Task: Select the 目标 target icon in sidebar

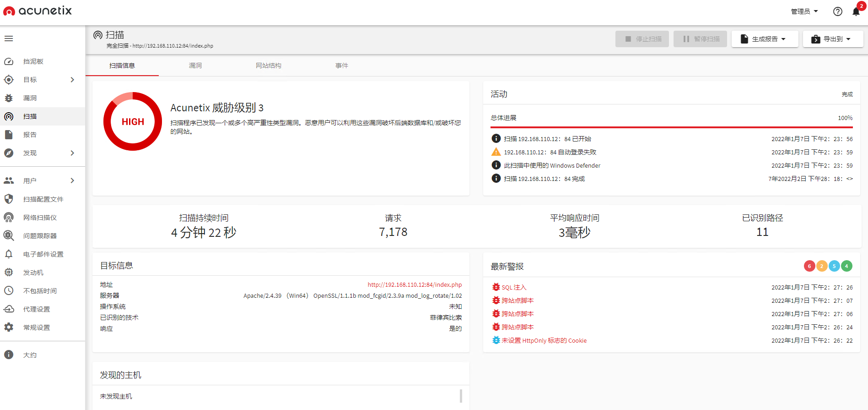Action: click(9, 80)
